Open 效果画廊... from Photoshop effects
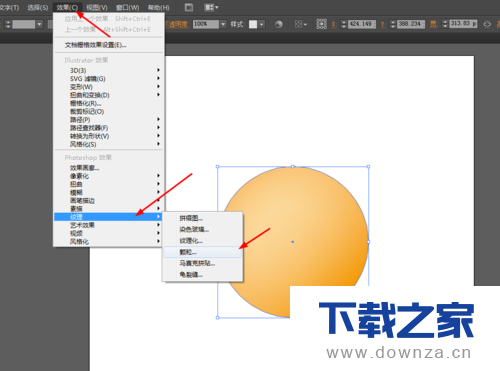The height and width of the screenshot is (371, 500). pos(109,168)
